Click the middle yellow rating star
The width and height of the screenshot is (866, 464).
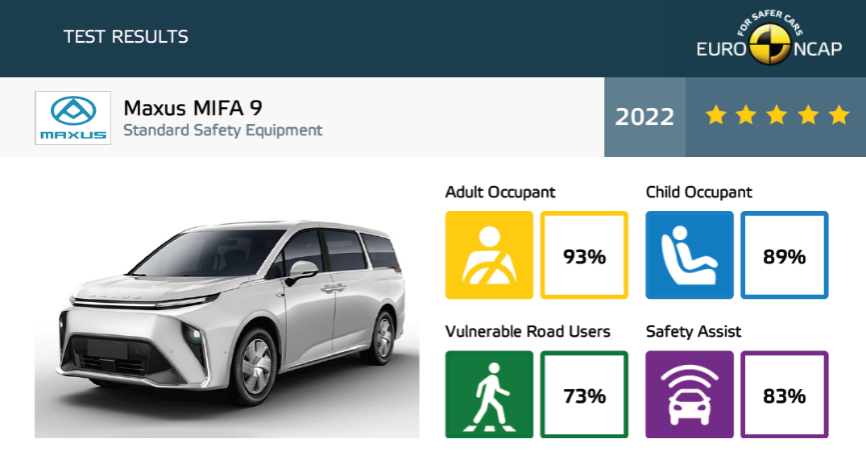pos(777,116)
